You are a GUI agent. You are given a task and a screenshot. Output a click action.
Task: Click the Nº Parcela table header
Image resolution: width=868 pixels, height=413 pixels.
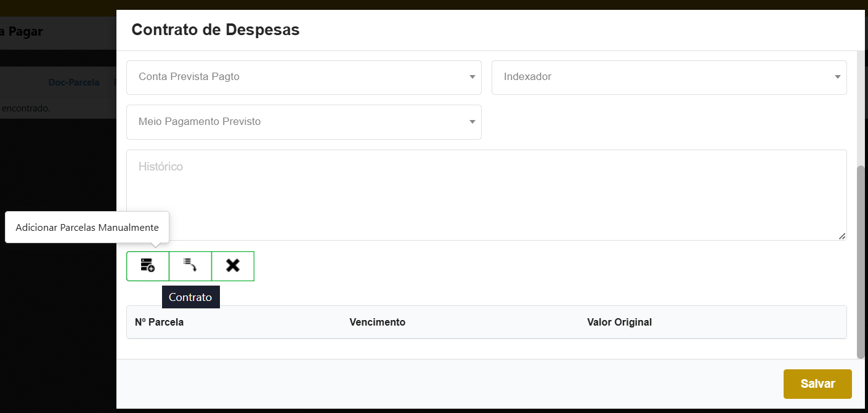coord(160,321)
